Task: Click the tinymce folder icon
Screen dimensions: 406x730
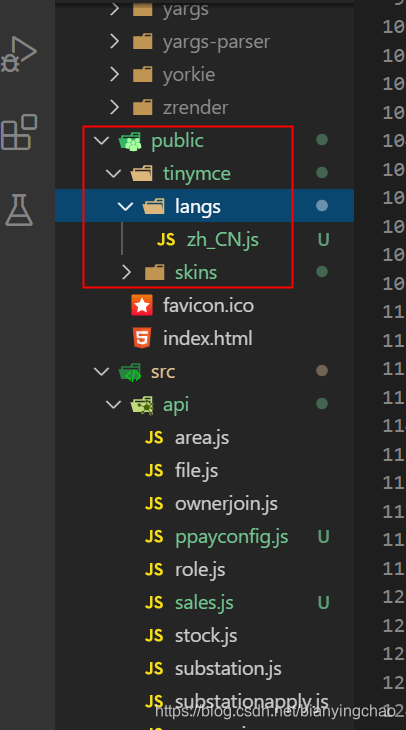Action: [x=142, y=174]
